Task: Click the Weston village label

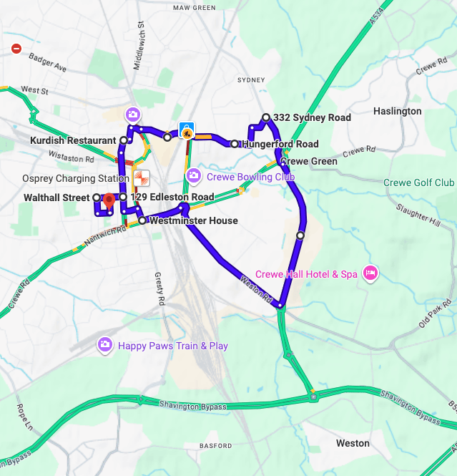Action: tap(353, 443)
